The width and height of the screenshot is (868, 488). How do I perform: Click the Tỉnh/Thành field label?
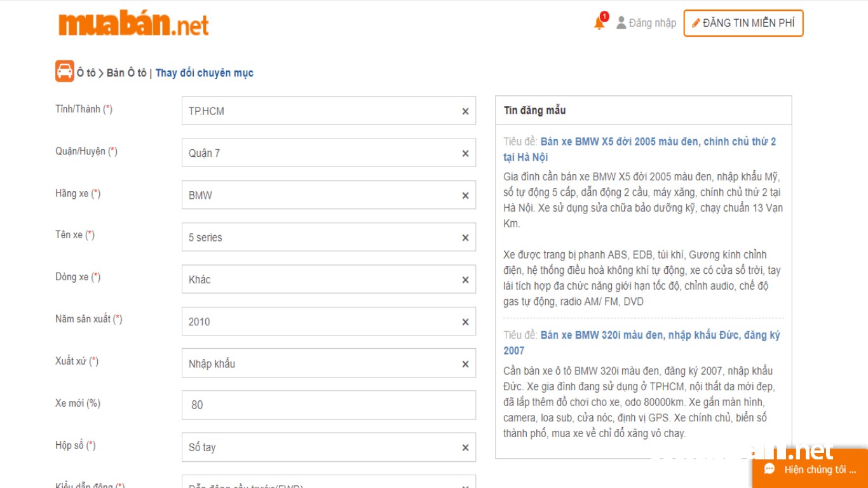point(84,109)
